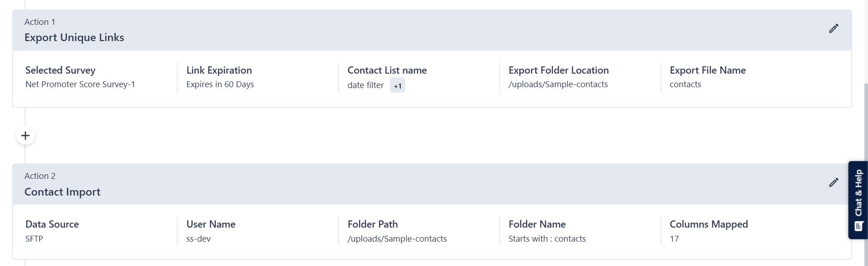Click the Export Folder Location path value

[x=558, y=84]
